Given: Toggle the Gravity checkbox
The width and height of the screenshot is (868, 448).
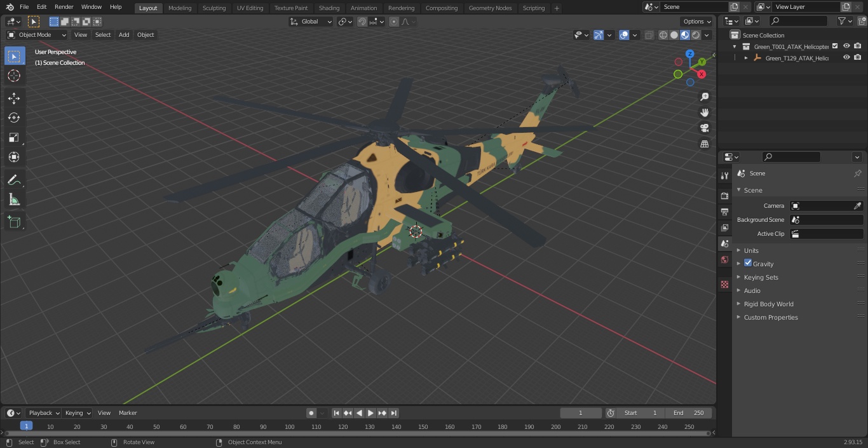Looking at the screenshot, I should (x=748, y=263).
